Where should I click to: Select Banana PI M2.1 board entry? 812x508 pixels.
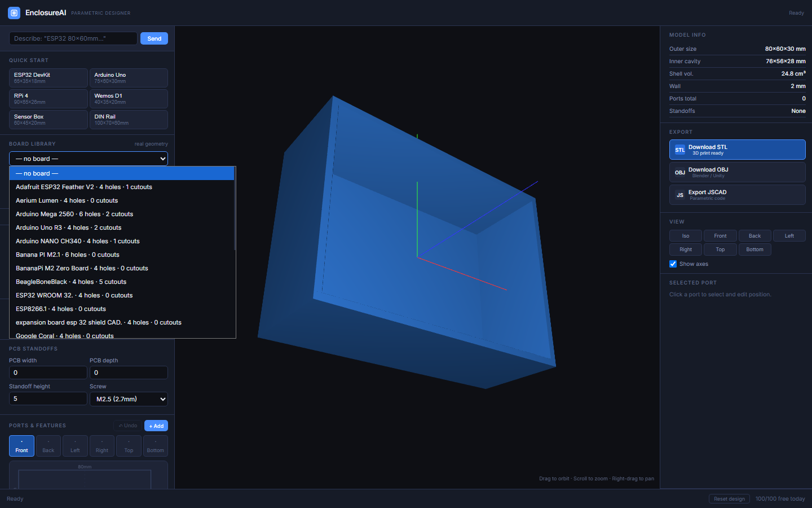pyautogui.click(x=122, y=255)
